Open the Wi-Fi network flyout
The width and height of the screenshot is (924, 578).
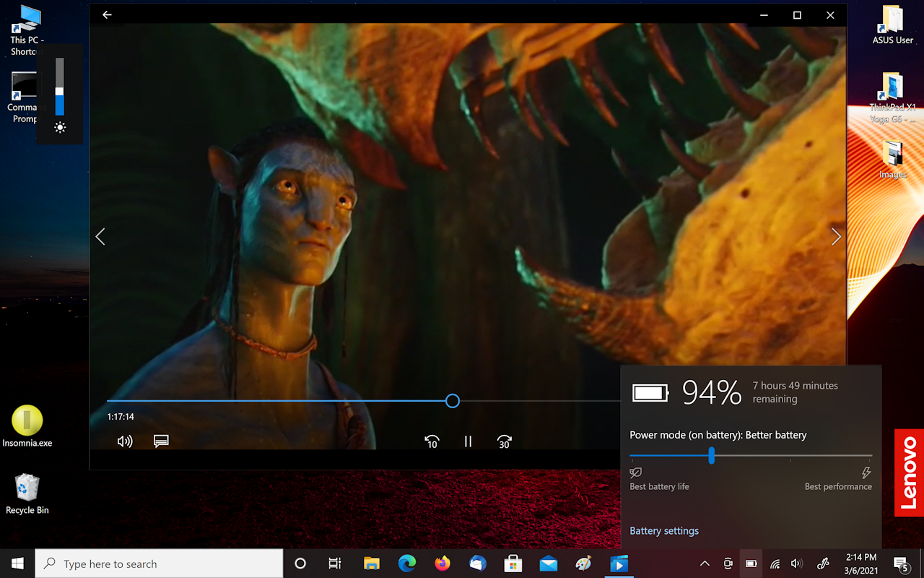pyautogui.click(x=775, y=564)
